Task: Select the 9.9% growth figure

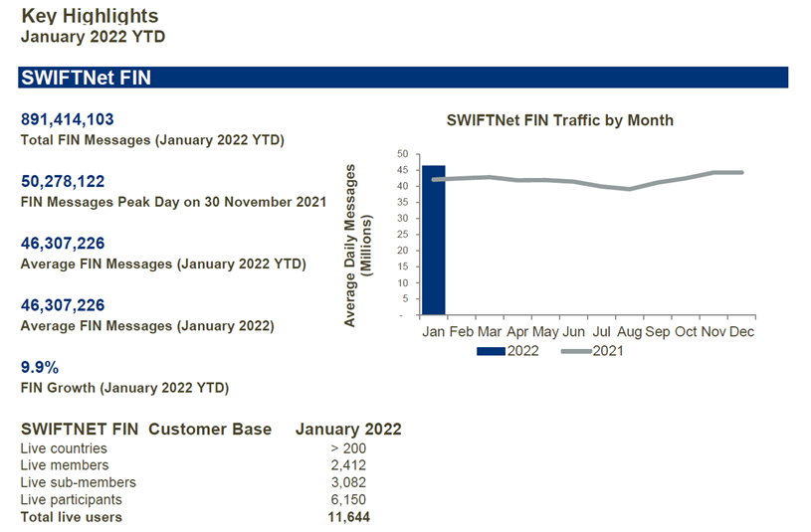Action: (40, 368)
